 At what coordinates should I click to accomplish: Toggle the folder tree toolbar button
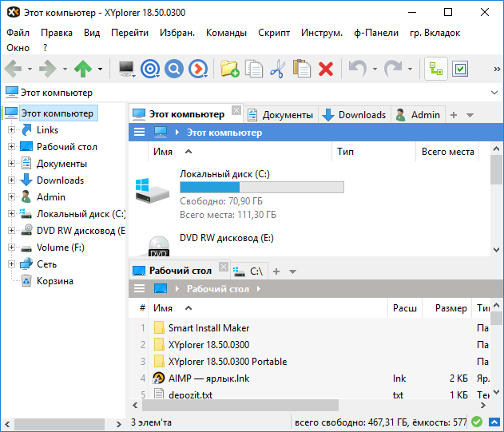pos(436,69)
